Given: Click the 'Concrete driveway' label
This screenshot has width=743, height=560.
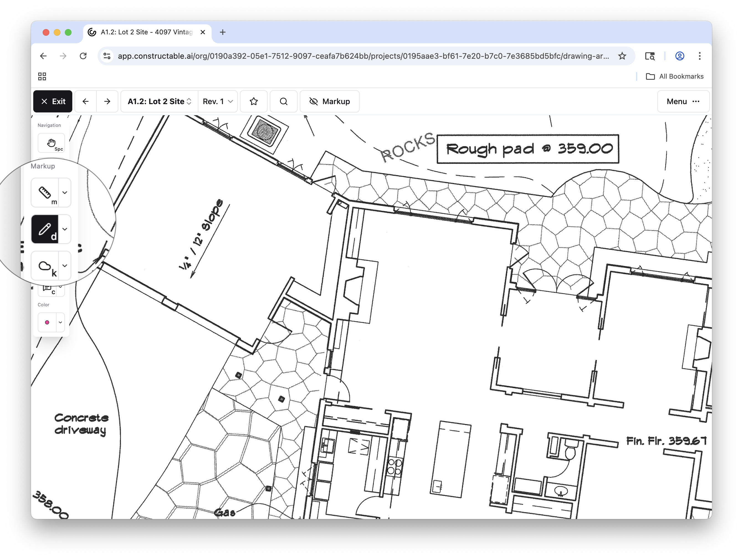Looking at the screenshot, I should tap(82, 424).
